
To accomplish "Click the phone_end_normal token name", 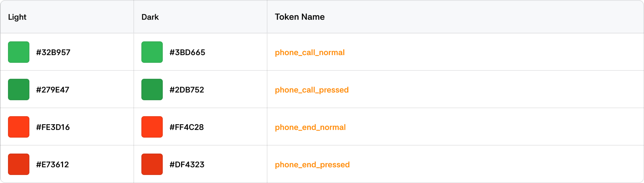I will (310, 127).
